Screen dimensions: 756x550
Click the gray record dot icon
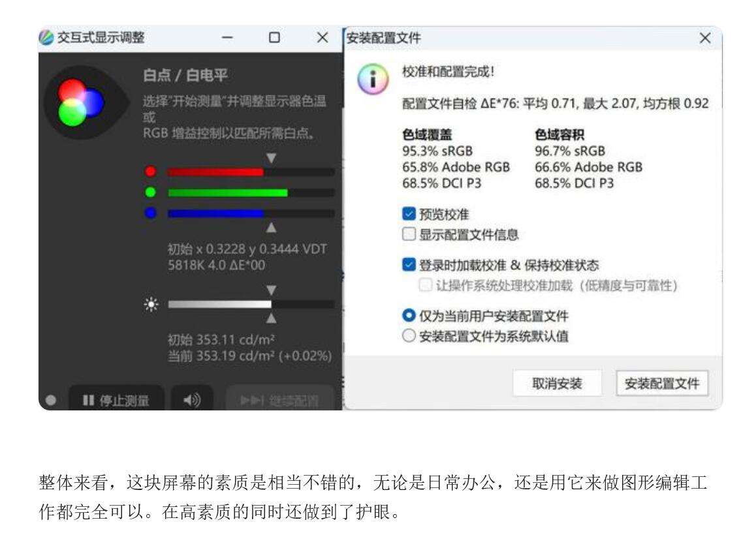[51, 399]
